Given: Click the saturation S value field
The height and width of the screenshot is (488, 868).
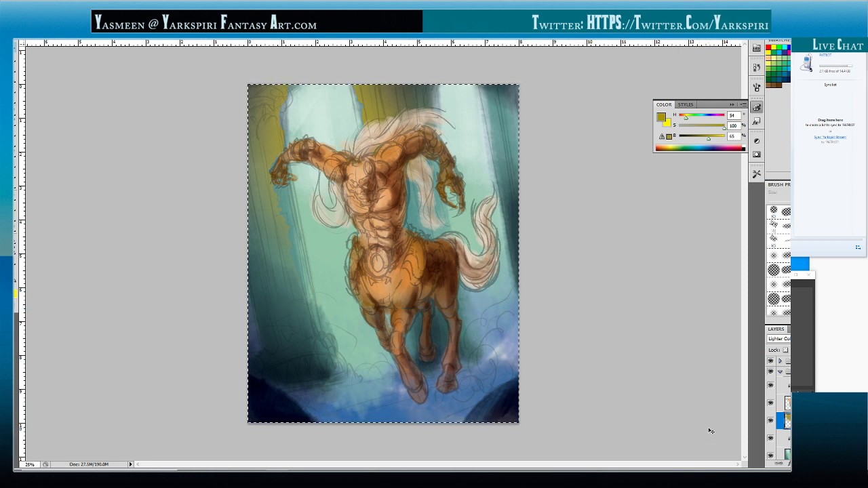Looking at the screenshot, I should tap(733, 125).
